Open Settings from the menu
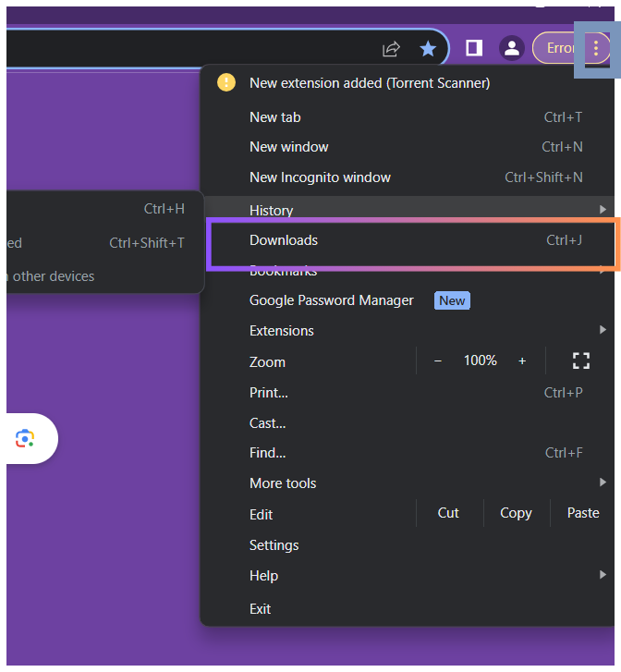The width and height of the screenshot is (621, 672). 408,545
